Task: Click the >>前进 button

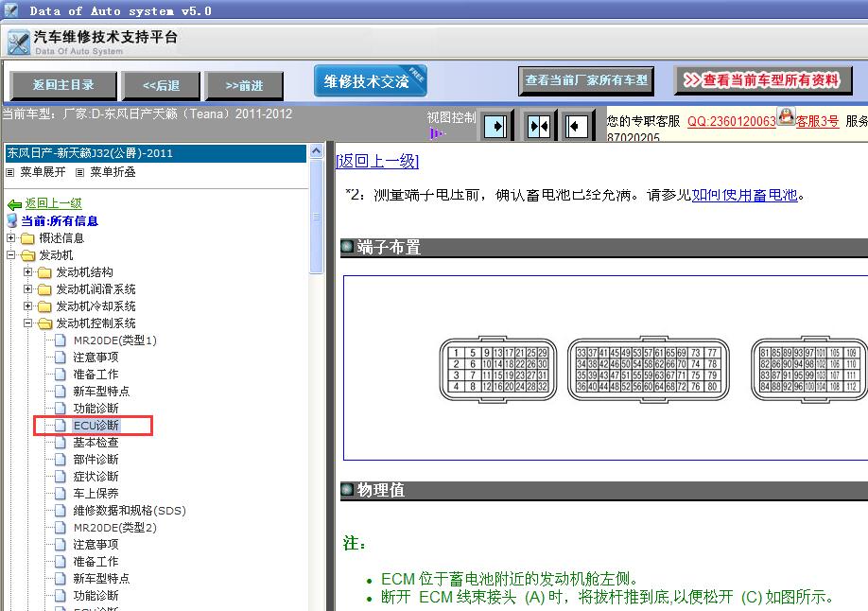Action: tap(244, 86)
